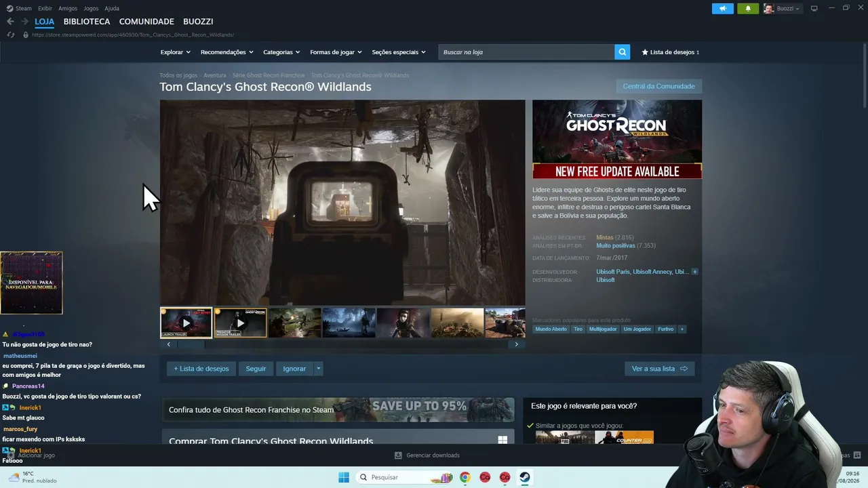Click the Mundo Aberto tag
Image resolution: width=868 pixels, height=488 pixels.
click(551, 329)
